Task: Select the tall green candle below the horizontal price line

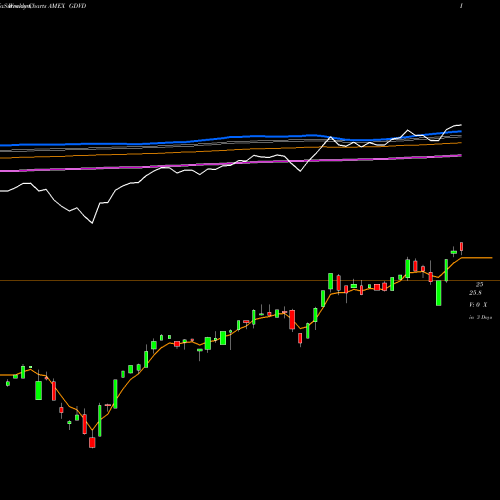Action: click(439, 293)
